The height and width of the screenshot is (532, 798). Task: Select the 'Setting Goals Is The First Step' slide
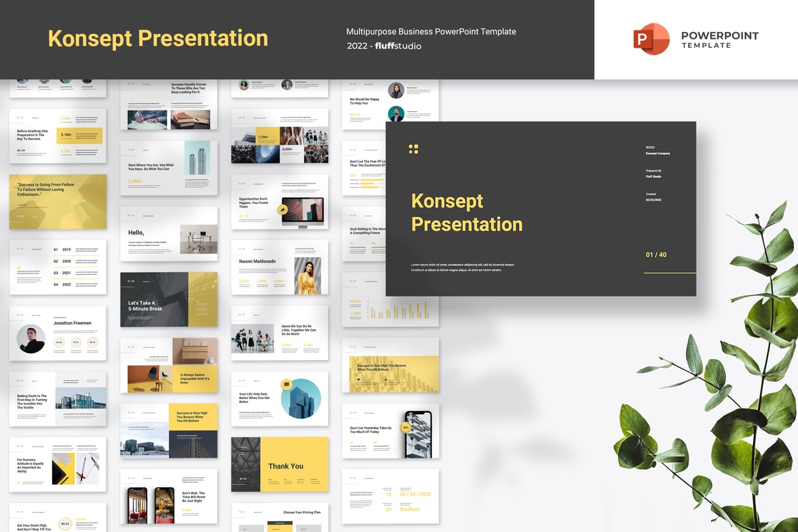tap(57, 398)
